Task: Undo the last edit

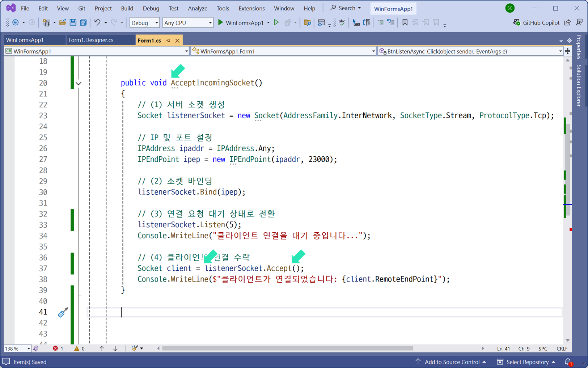Action: (x=97, y=23)
